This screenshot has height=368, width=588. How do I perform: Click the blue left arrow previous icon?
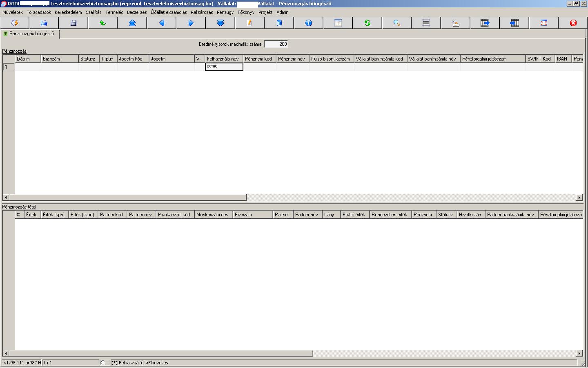click(x=162, y=23)
